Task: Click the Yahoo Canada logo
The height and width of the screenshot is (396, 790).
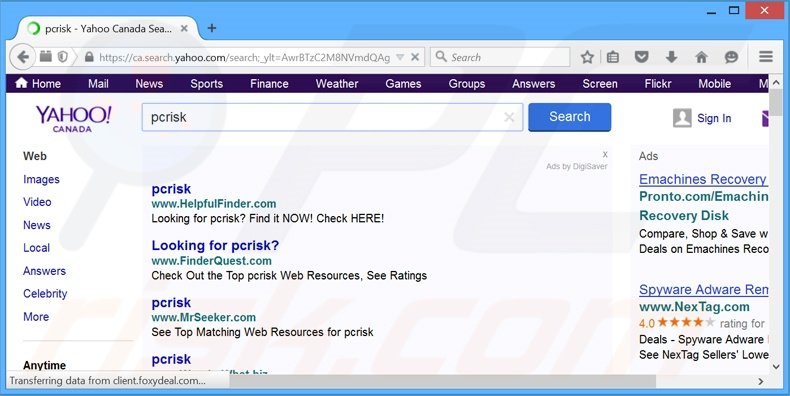Action: (x=73, y=119)
